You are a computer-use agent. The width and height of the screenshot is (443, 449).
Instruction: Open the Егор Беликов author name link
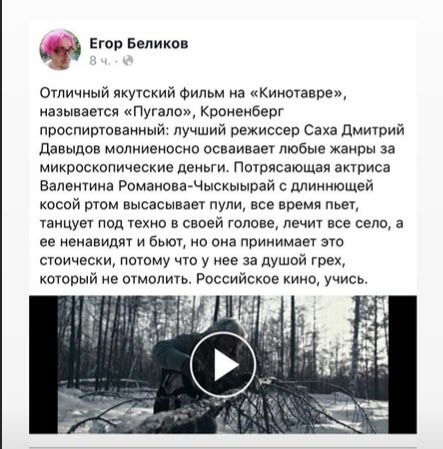[x=139, y=43]
